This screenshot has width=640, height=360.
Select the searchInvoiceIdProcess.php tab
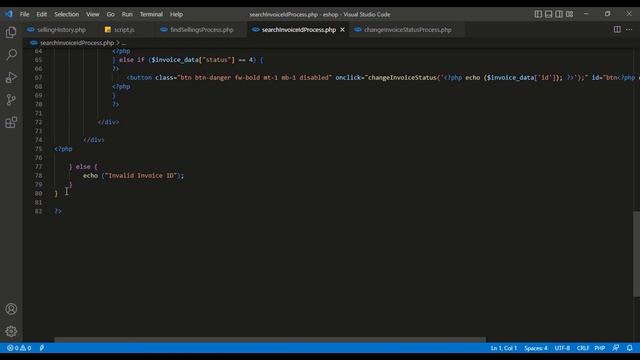click(x=298, y=30)
